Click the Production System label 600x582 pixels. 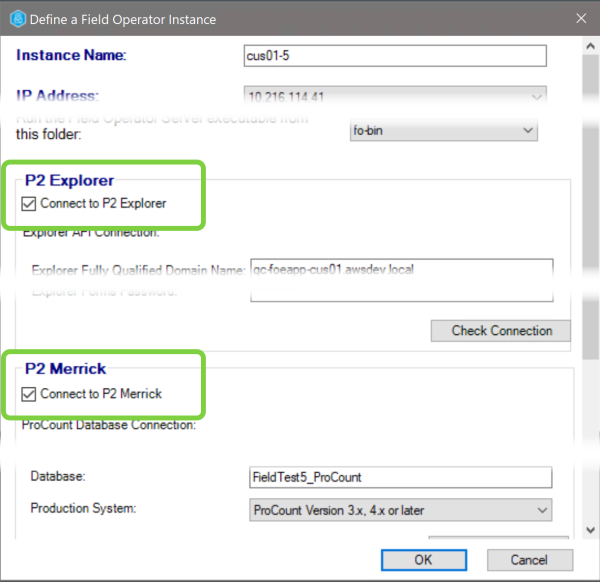pos(83,508)
